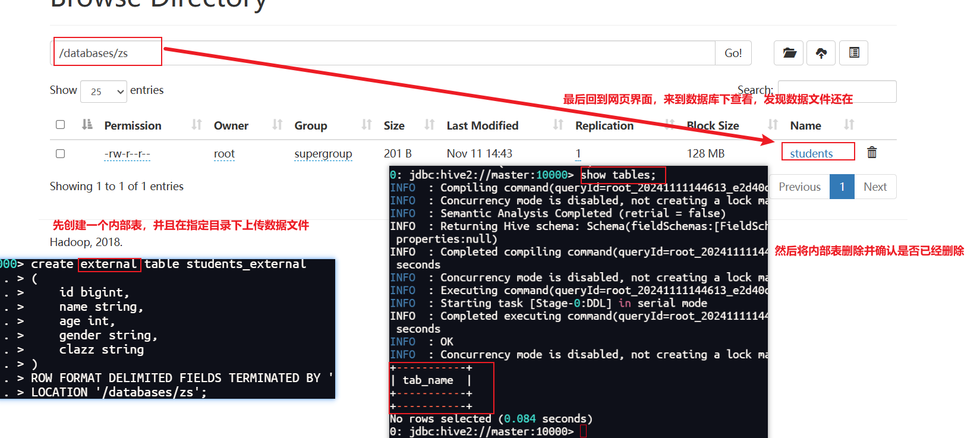
Task: Sort rows using the first sort icon
Action: pyautogui.click(x=87, y=124)
